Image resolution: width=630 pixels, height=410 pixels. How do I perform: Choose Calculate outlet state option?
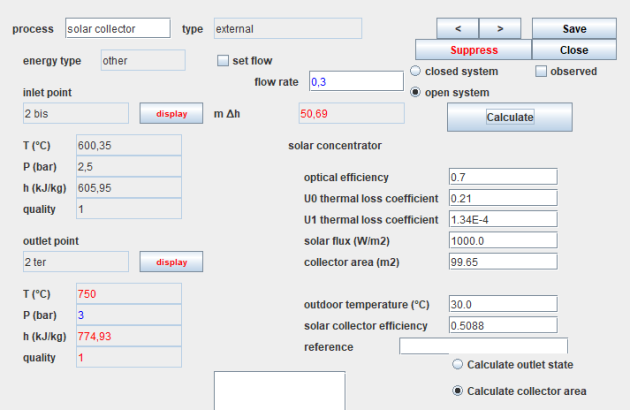point(458,364)
